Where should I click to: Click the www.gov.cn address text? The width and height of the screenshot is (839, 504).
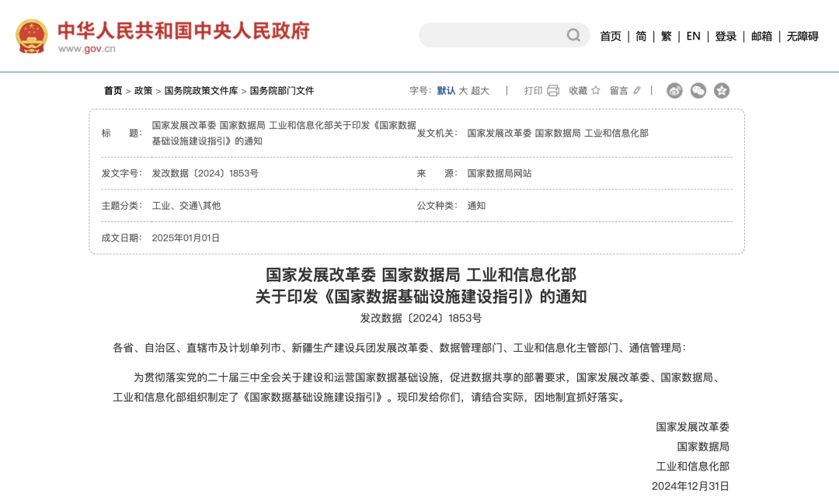tap(87, 49)
